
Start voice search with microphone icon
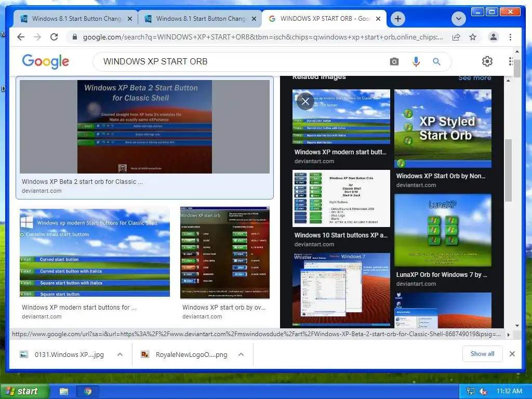click(x=416, y=61)
